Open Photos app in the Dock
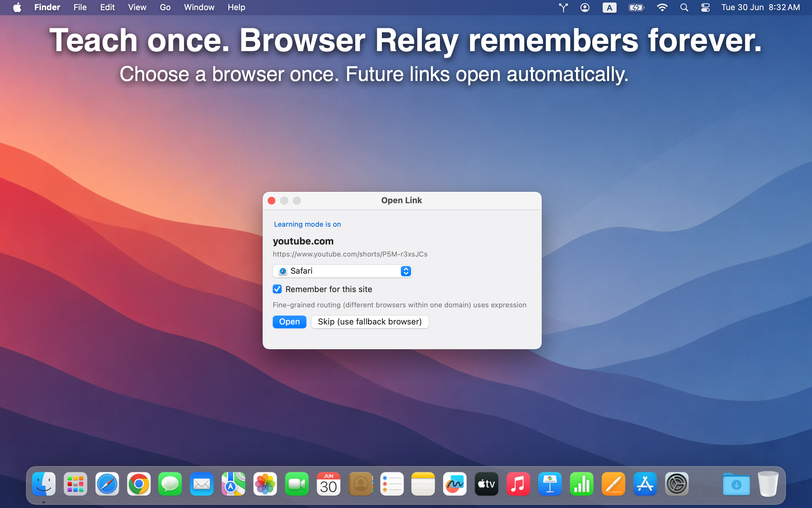 click(265, 484)
